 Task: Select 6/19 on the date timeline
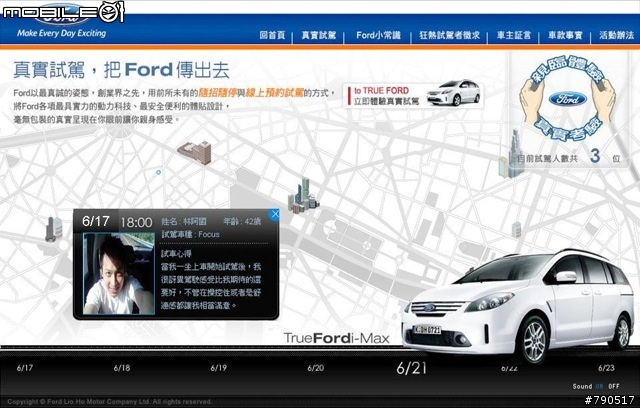[x=219, y=368]
